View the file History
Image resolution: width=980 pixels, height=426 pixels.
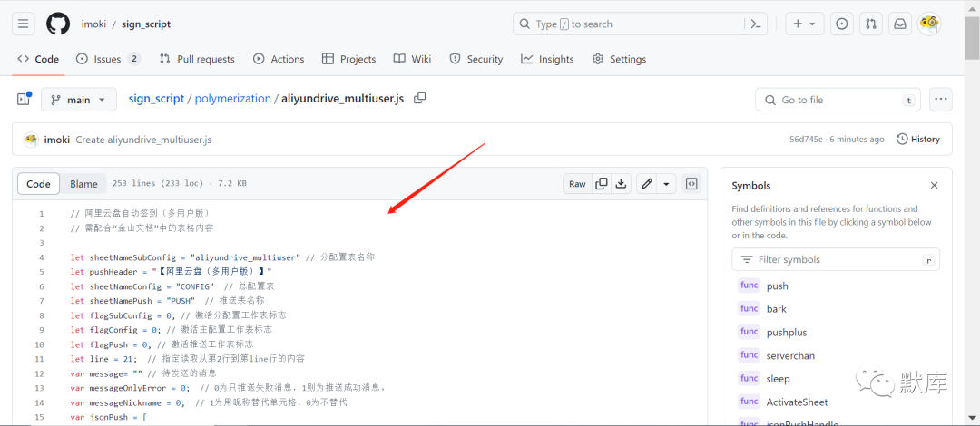[x=918, y=140]
